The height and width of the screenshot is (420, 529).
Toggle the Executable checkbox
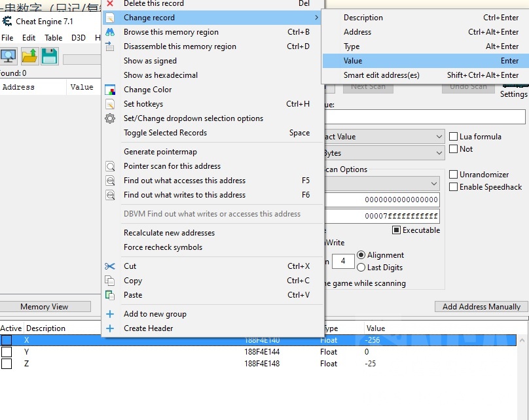pyautogui.click(x=396, y=230)
